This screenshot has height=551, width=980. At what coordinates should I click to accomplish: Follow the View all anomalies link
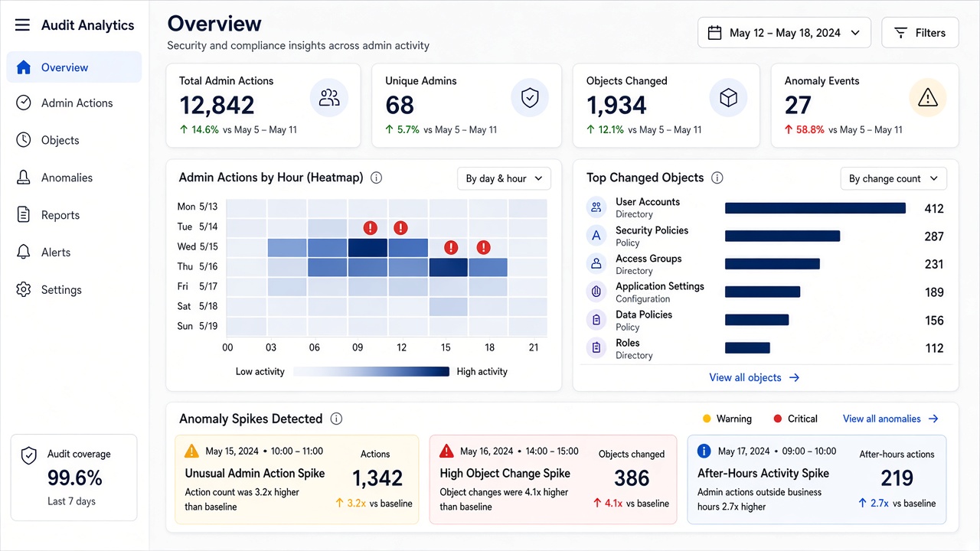tap(890, 419)
